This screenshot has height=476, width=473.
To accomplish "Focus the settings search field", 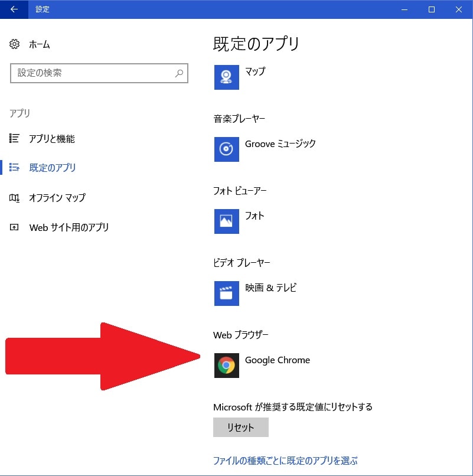I will (x=99, y=73).
